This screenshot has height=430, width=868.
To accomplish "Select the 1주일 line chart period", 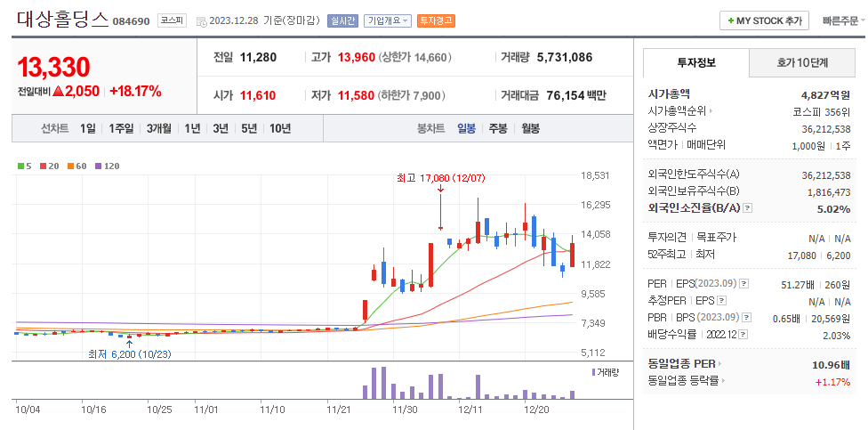I will pyautogui.click(x=121, y=128).
